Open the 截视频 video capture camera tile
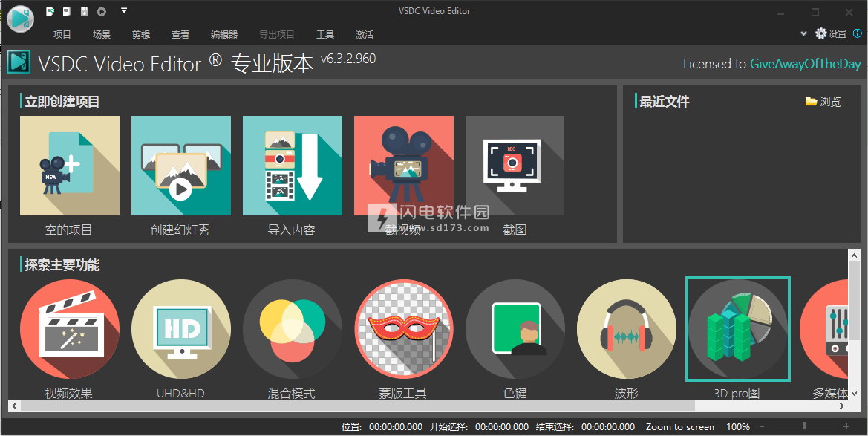This screenshot has height=436, width=868. click(403, 166)
